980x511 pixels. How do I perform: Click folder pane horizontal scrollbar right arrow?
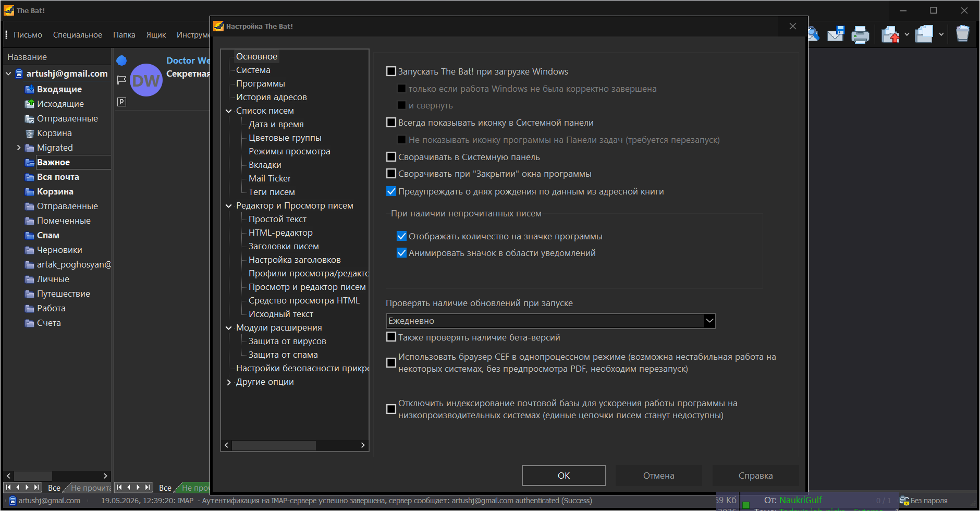coord(105,476)
